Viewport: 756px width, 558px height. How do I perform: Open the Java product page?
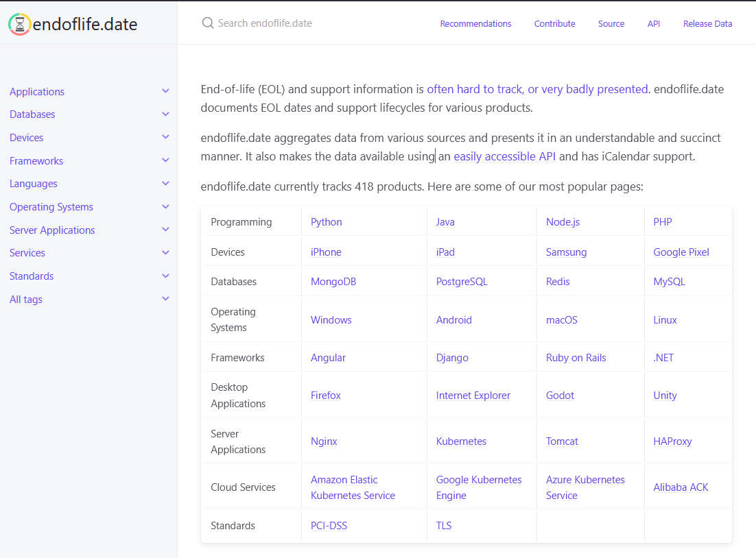(x=445, y=221)
